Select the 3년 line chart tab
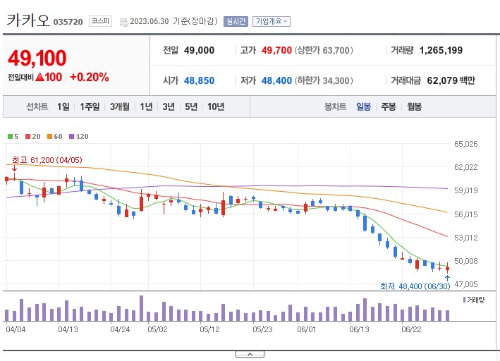 coord(168,107)
